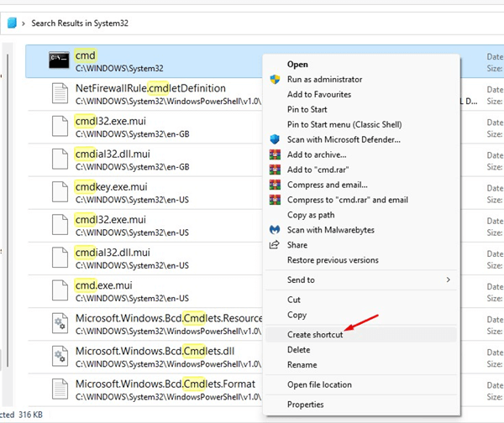Choose Open from the context menu
The width and height of the screenshot is (504, 423).
click(297, 65)
